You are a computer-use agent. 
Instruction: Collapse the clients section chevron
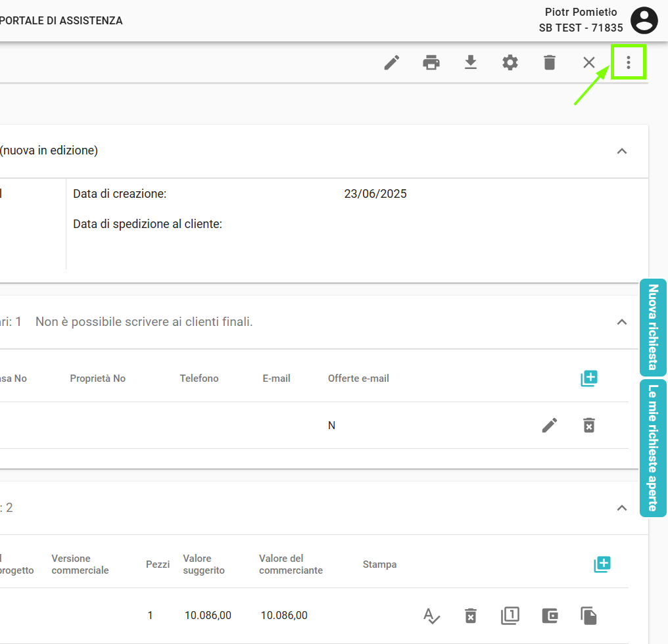tap(621, 322)
